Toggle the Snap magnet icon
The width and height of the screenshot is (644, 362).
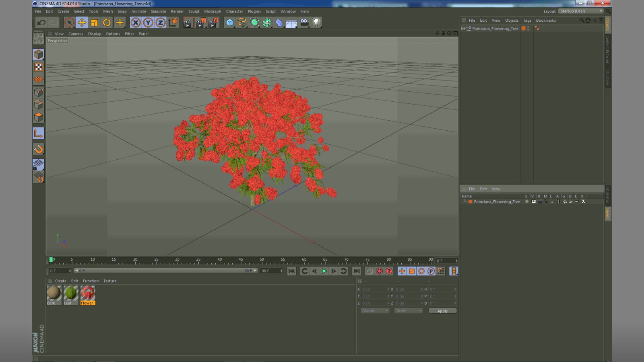point(38,149)
